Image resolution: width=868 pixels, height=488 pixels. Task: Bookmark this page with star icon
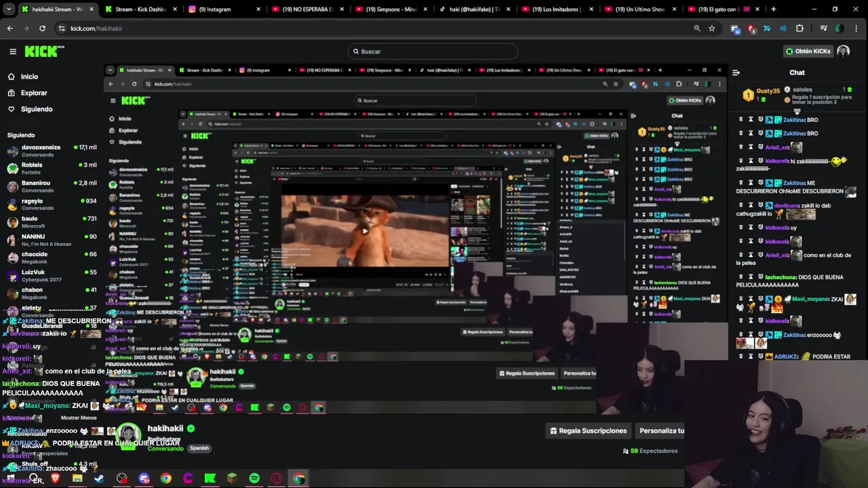click(711, 28)
